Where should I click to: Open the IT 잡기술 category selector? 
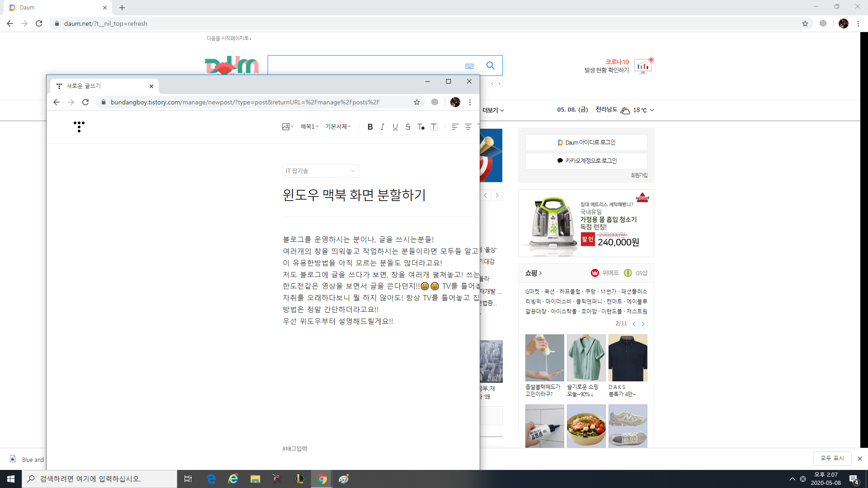pos(320,171)
